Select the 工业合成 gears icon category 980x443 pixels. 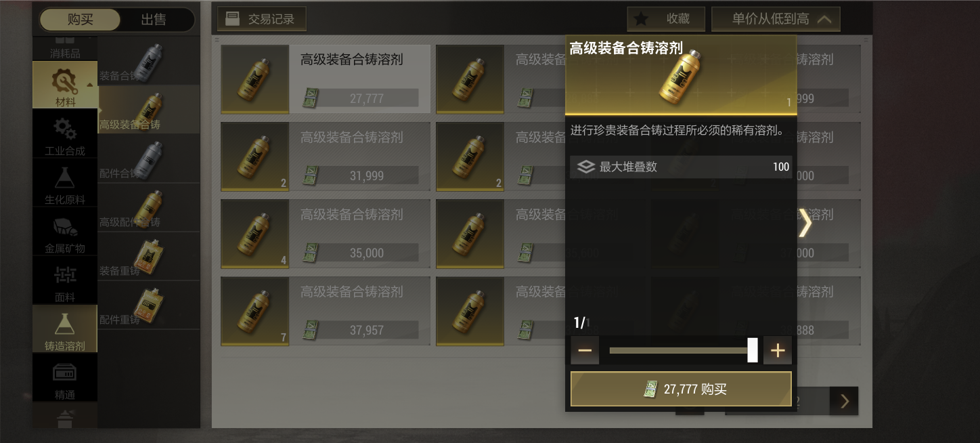click(x=65, y=134)
